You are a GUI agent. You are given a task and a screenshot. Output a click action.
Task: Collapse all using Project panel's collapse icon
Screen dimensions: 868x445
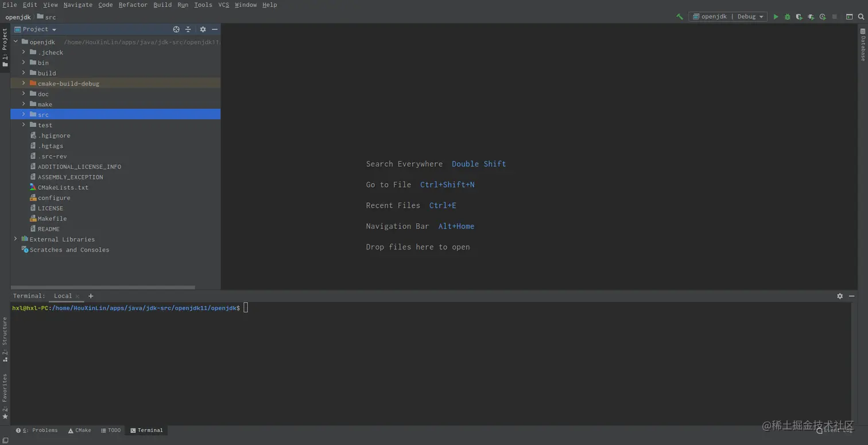pos(188,29)
